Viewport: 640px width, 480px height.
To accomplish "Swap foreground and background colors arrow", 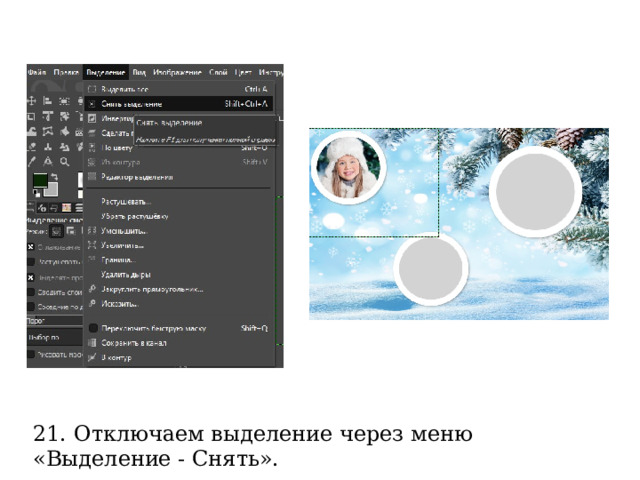I will [x=53, y=177].
